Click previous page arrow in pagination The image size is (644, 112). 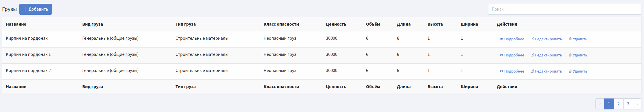pos(600,104)
